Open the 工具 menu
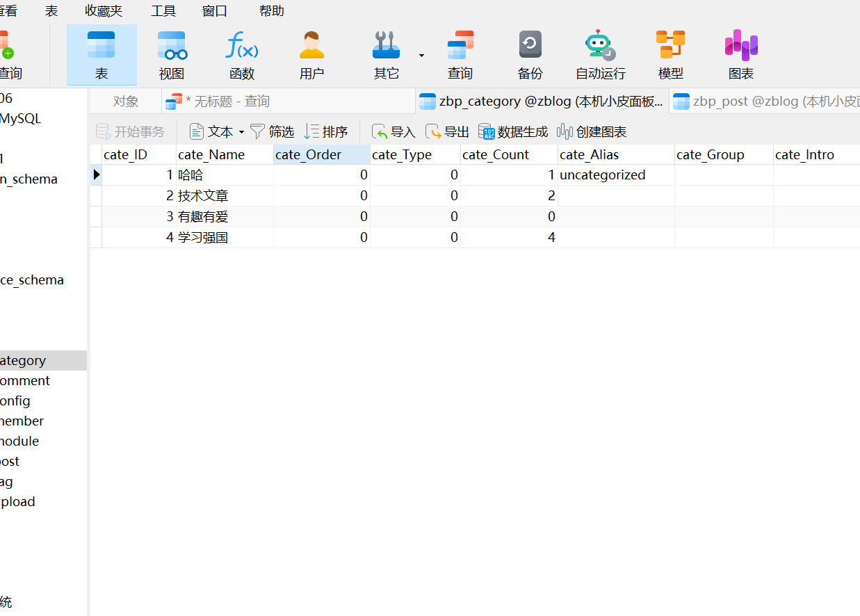This screenshot has height=616, width=860. (x=163, y=11)
